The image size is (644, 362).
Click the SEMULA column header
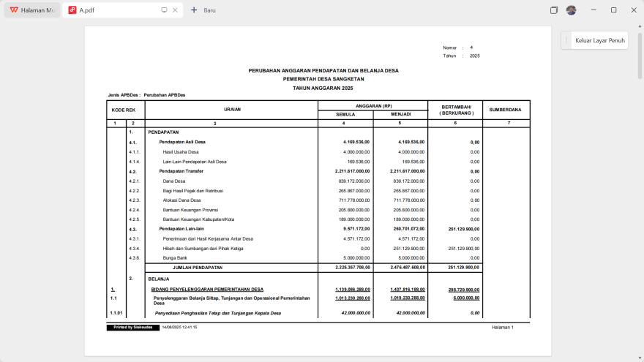(x=345, y=115)
